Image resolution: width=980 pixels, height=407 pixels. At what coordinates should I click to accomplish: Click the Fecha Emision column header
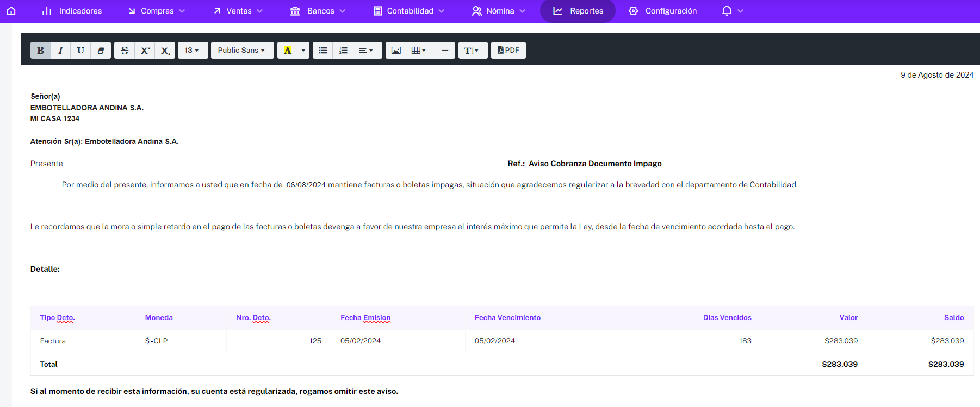pos(365,318)
